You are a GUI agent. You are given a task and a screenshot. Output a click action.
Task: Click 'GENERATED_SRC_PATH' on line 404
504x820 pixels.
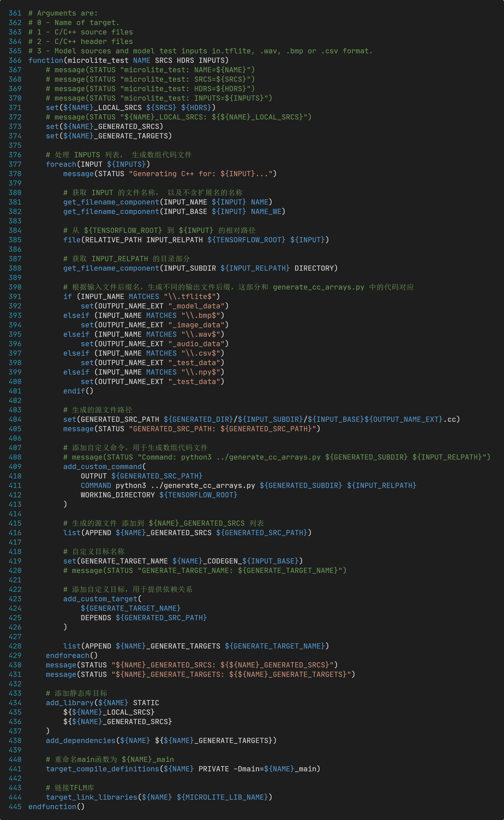[120, 419]
